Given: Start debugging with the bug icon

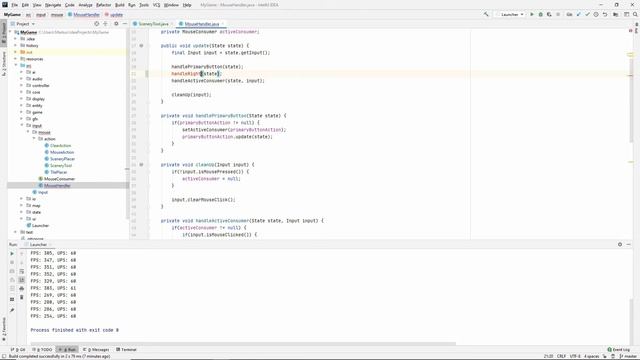Looking at the screenshot, I should (540, 14).
